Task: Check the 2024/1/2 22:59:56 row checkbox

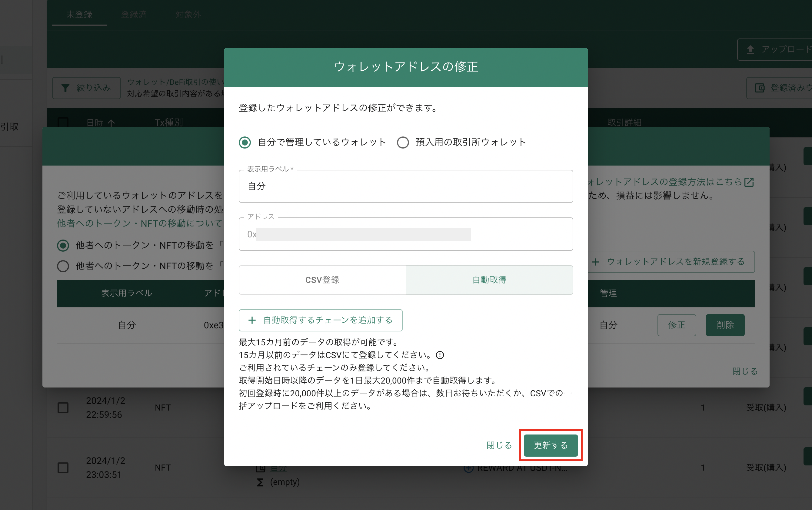Action: [63, 408]
